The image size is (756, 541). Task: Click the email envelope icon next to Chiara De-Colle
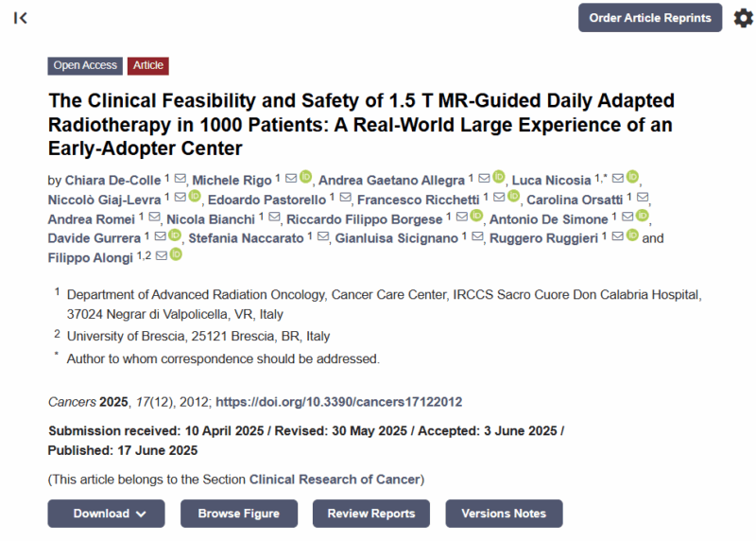180,179
